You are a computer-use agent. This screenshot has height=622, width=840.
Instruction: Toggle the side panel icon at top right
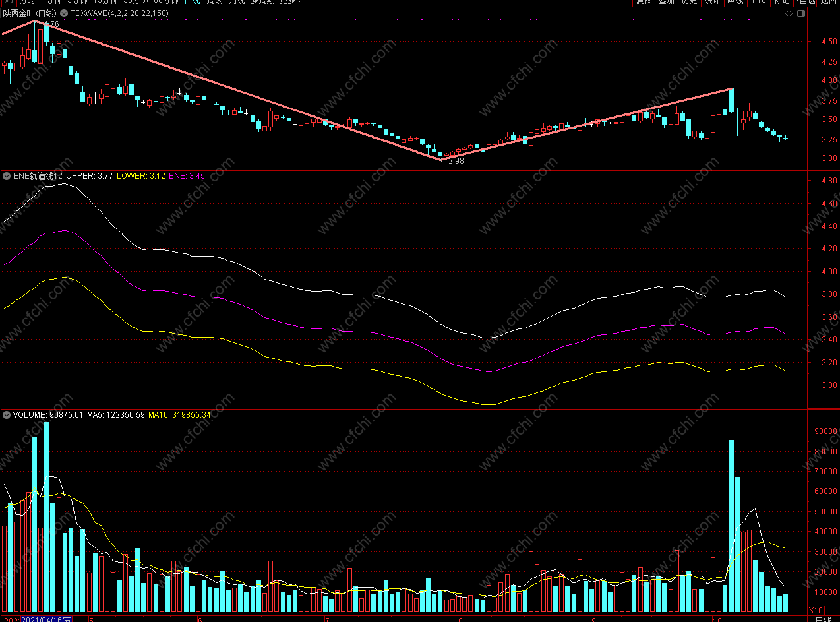click(x=802, y=13)
